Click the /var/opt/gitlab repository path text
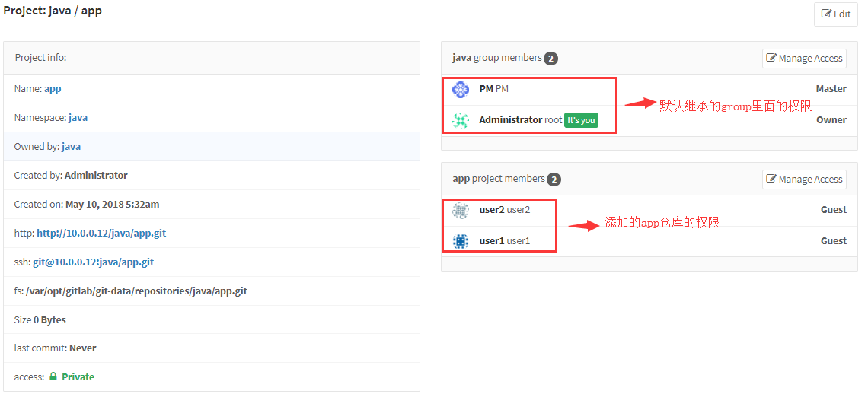 click(x=137, y=291)
